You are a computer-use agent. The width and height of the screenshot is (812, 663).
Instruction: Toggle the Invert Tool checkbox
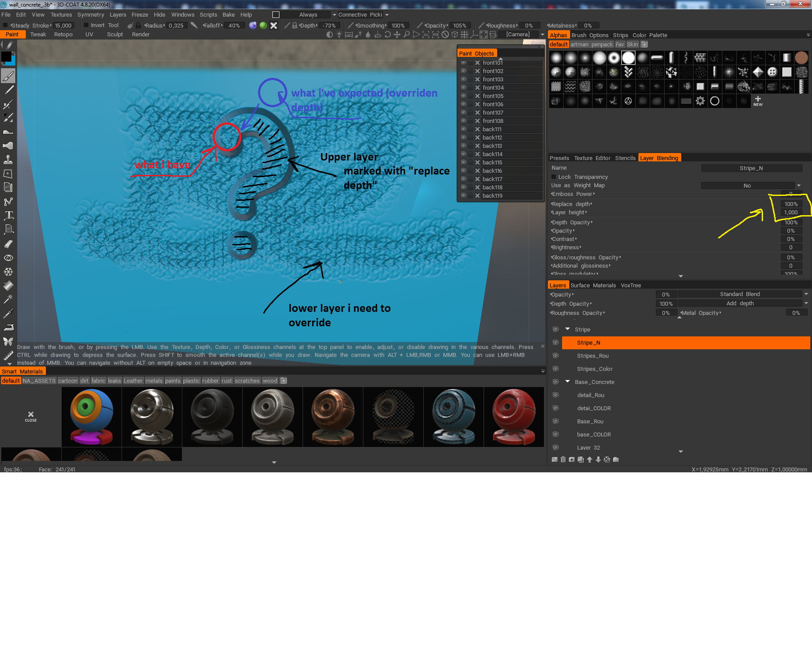click(86, 25)
